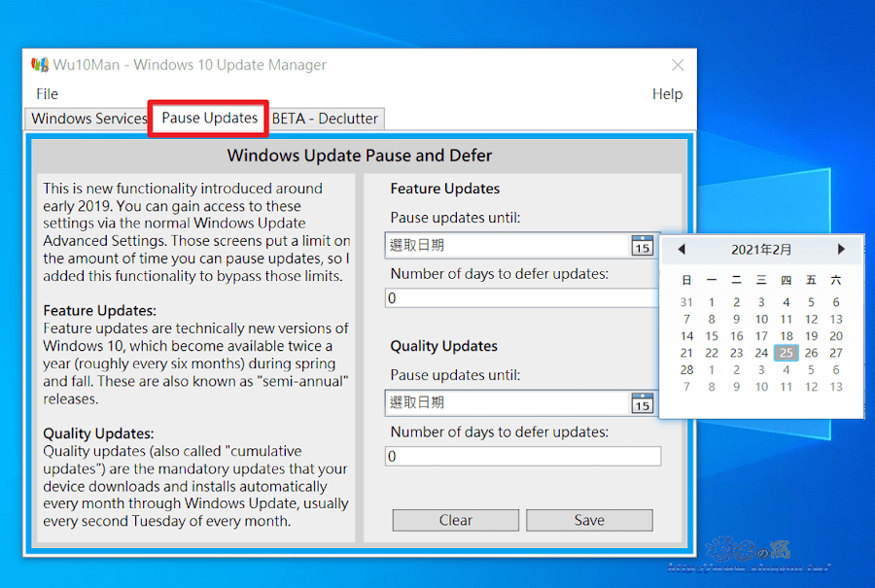The image size is (875, 588).
Task: Select date 26 in calendar
Action: [x=811, y=353]
